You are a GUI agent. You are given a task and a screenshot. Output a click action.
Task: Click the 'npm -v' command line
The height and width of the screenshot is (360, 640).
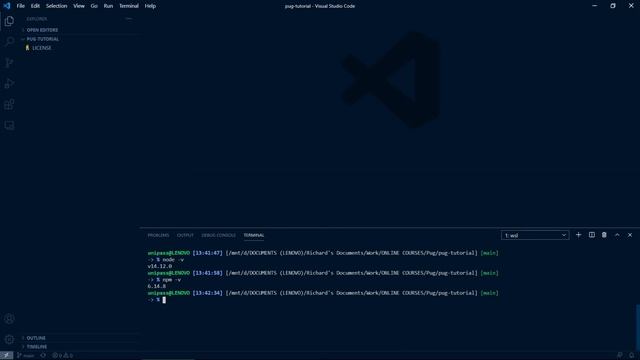pyautogui.click(x=164, y=280)
